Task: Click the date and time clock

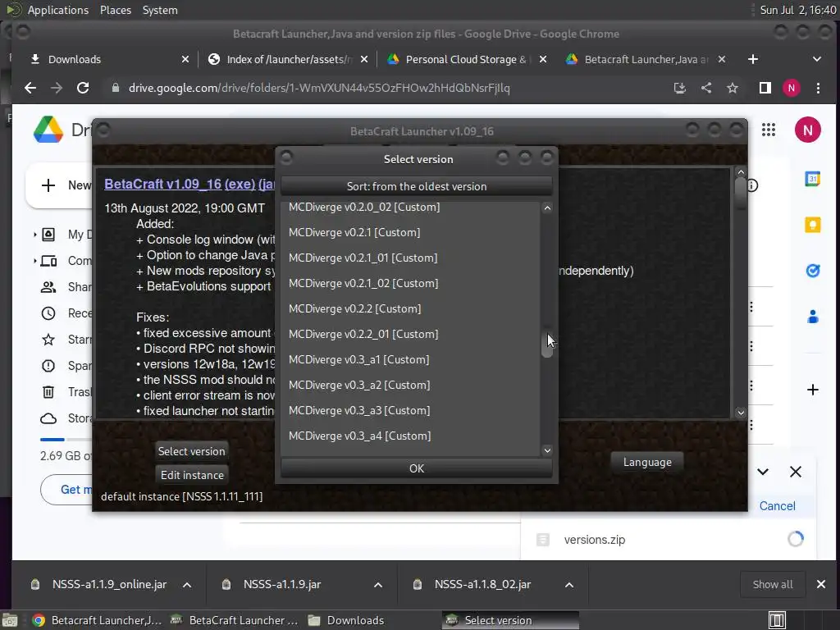Action: point(797,10)
